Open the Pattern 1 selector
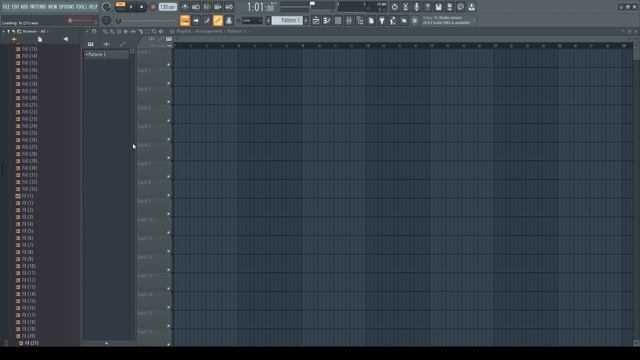The image size is (640, 360). pos(287,20)
